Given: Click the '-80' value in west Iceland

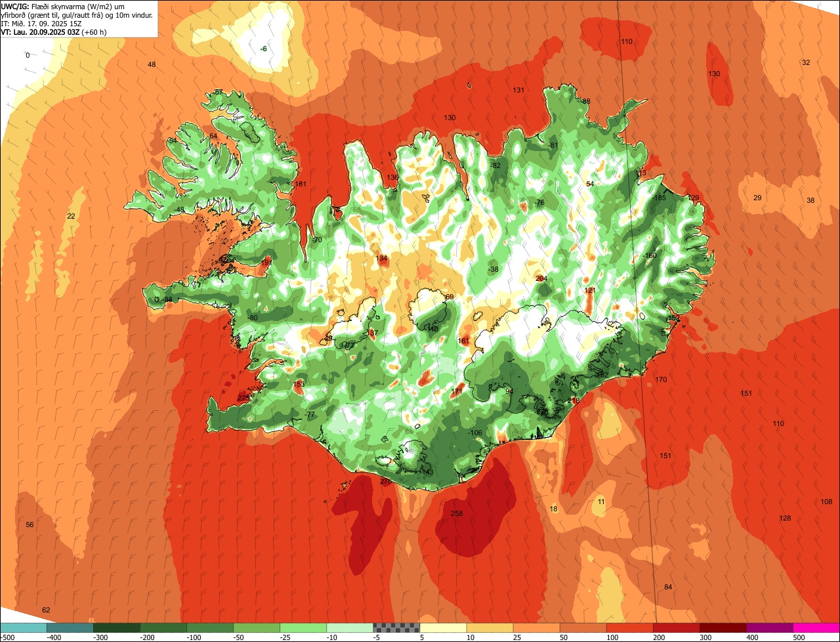Looking at the screenshot, I should coord(253,318).
